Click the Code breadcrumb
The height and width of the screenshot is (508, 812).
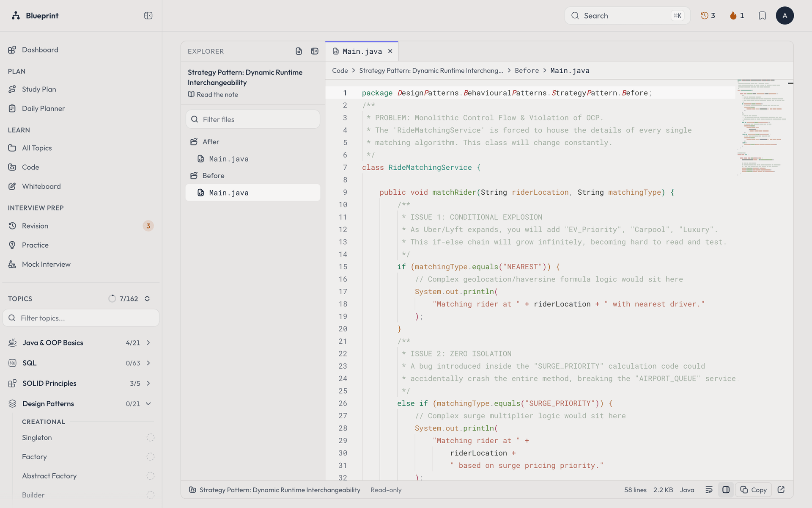340,71
